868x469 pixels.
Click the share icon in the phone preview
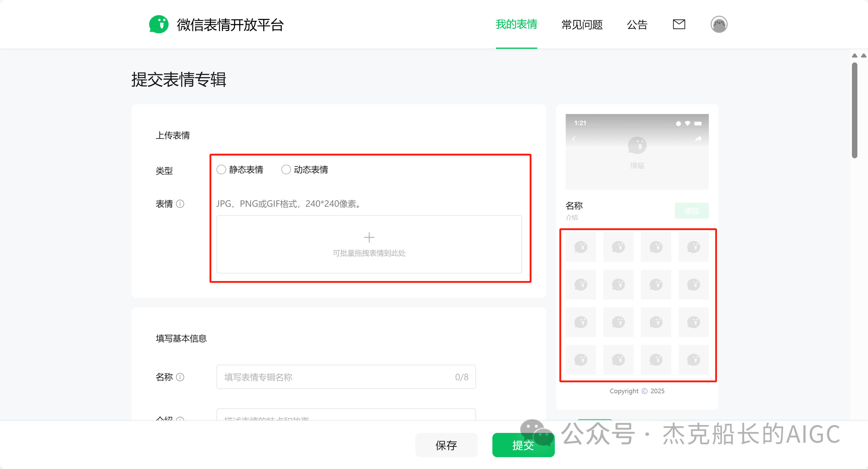698,139
